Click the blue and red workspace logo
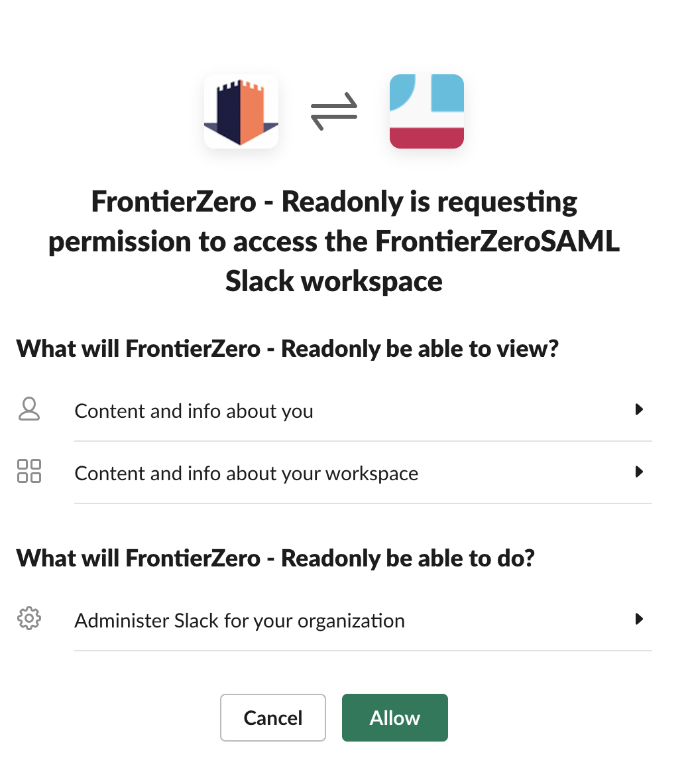 point(427,111)
